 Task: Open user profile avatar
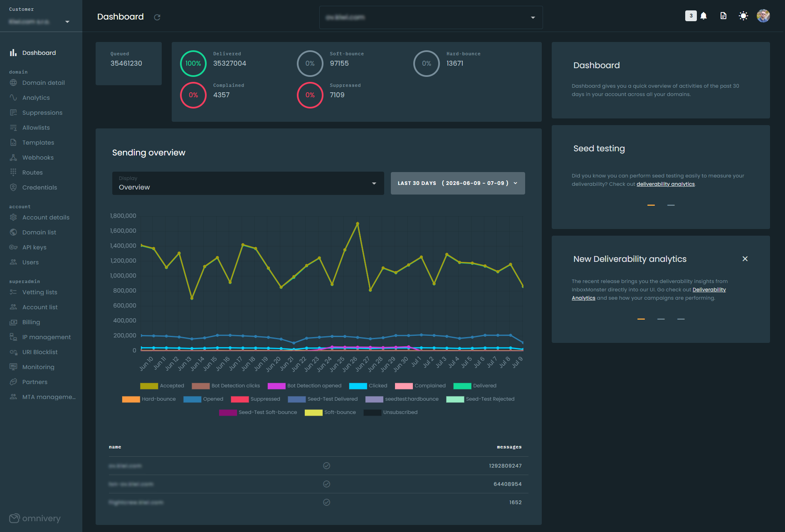(763, 16)
